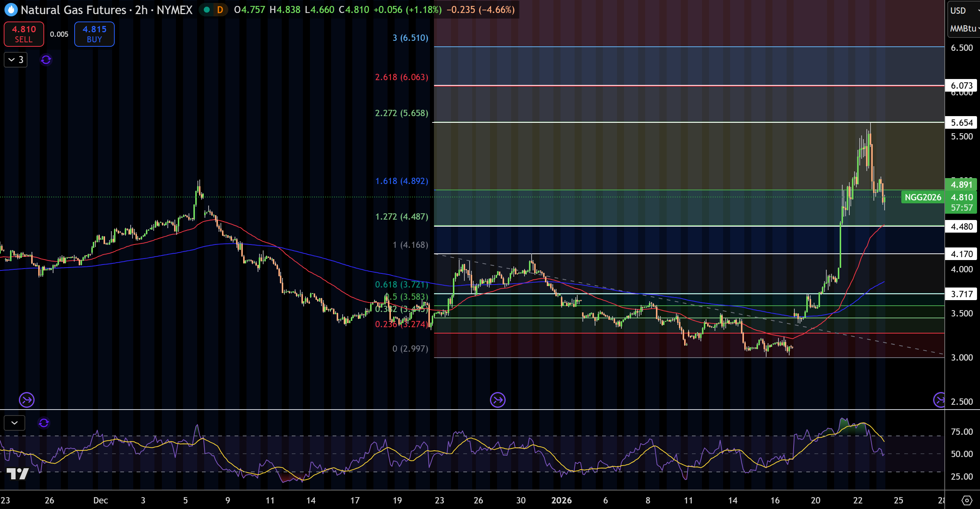The image size is (980, 509).
Task: Open the MMBtu unit dropdown
Action: click(963, 29)
